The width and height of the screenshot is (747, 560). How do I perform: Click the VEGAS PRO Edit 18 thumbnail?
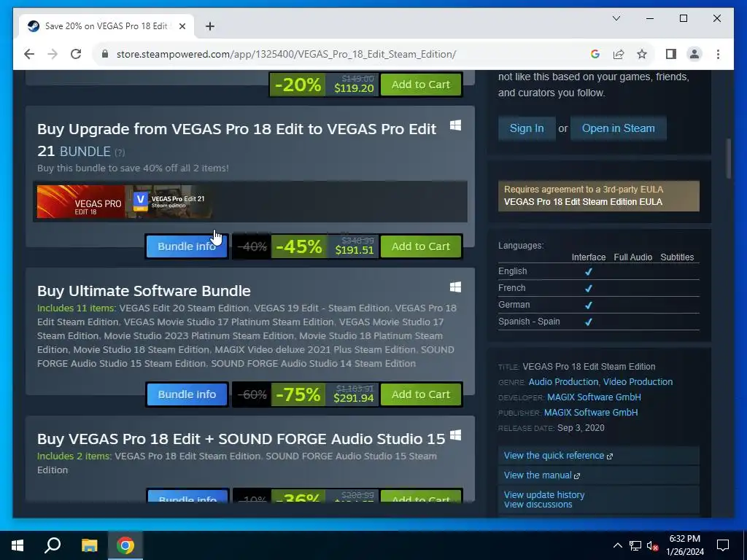tap(80, 202)
